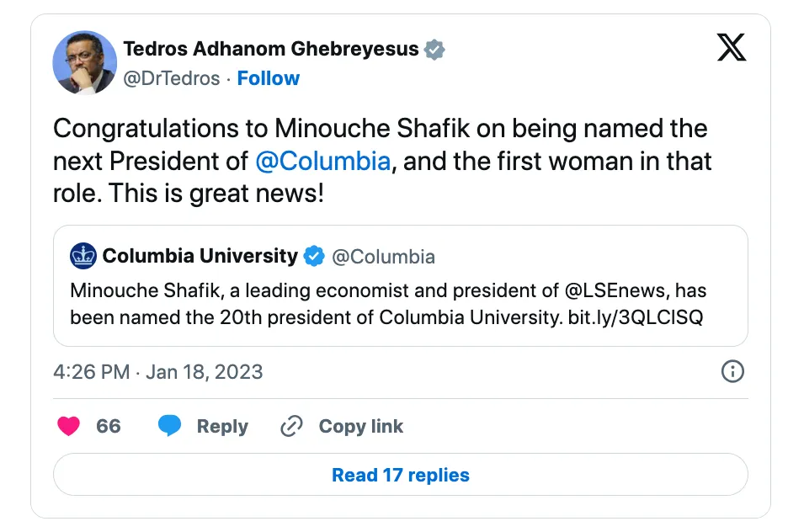Click Columbia University's blue verified badge

click(314, 256)
